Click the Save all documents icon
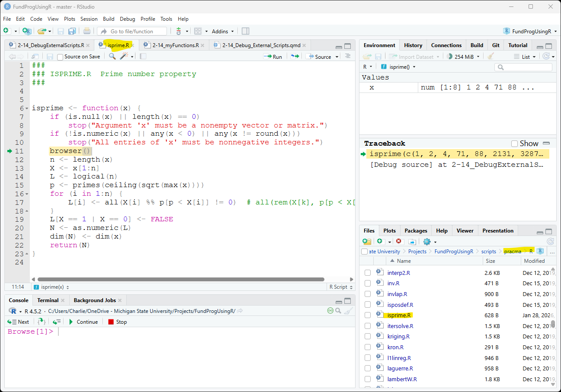Image resolution: width=561 pixels, height=392 pixels. 72,31
